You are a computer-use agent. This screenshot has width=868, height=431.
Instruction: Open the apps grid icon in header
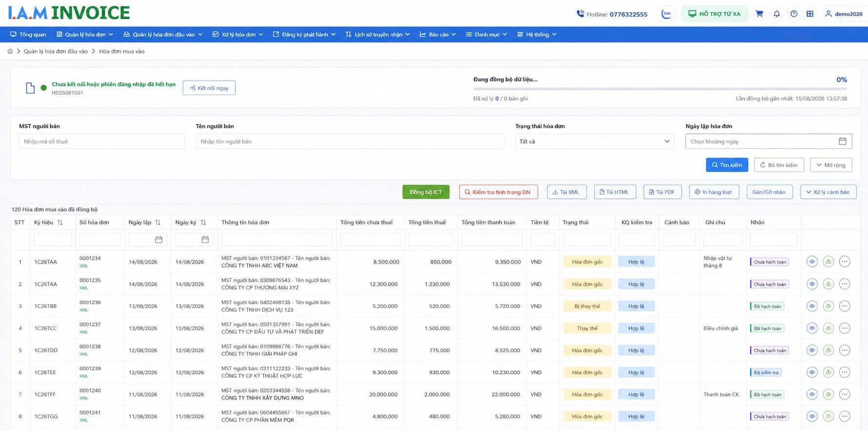[810, 14]
